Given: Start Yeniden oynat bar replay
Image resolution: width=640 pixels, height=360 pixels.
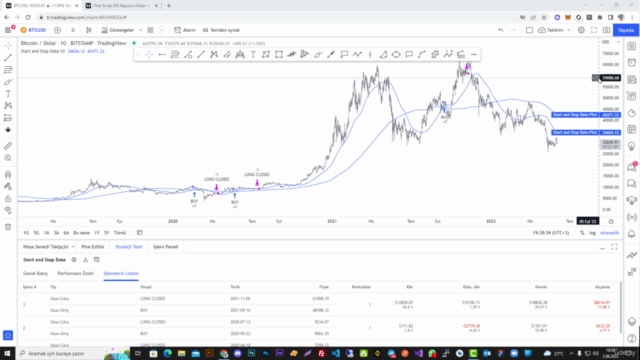Looking at the screenshot, I should (221, 30).
